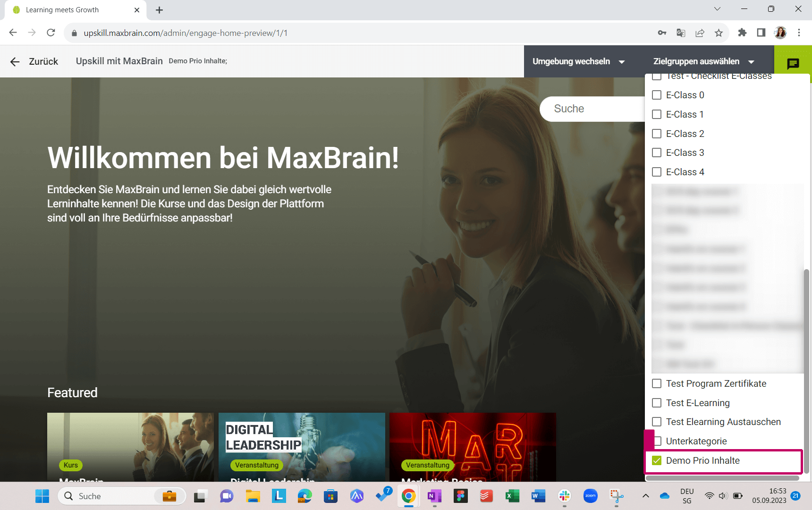The image size is (812, 510).
Task: Click the Windows taskbar Suche box
Action: click(122, 496)
